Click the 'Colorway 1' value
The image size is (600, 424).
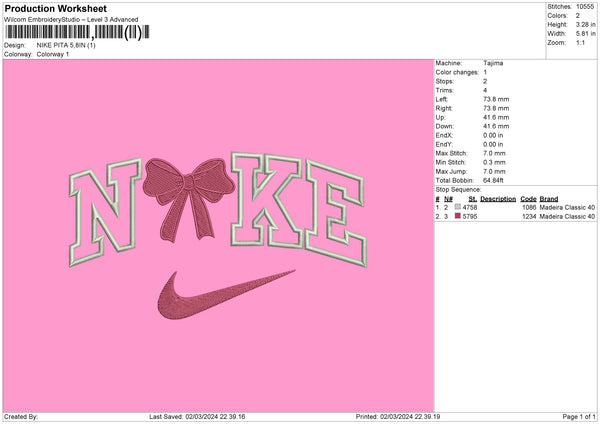53,54
